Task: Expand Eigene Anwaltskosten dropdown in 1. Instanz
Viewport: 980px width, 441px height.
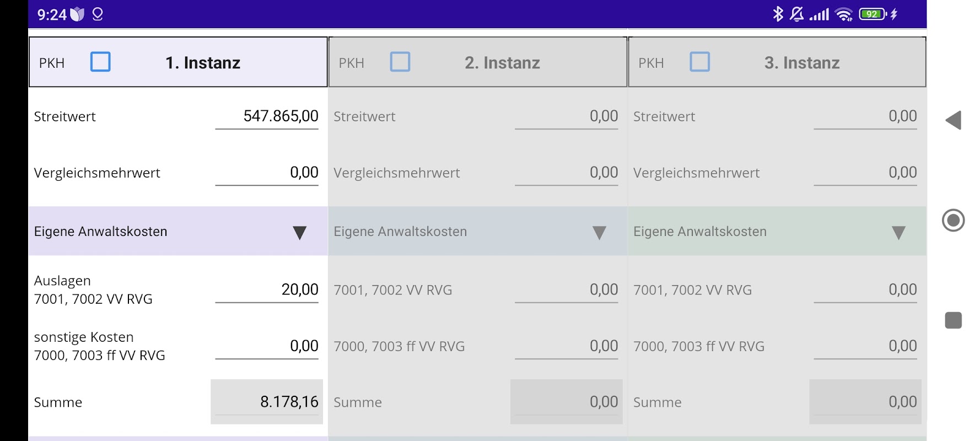Action: tap(299, 232)
